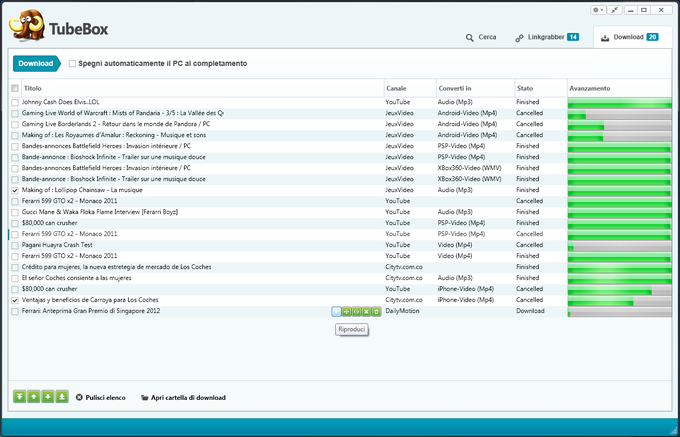
Task: Click the move-up green arrow icon
Action: pos(34,396)
